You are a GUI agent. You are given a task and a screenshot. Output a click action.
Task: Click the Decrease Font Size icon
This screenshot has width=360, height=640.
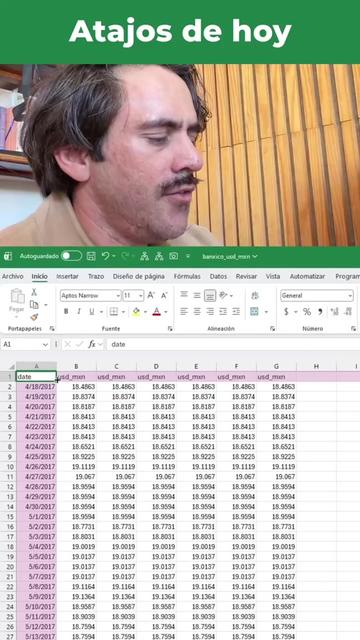pos(164,295)
